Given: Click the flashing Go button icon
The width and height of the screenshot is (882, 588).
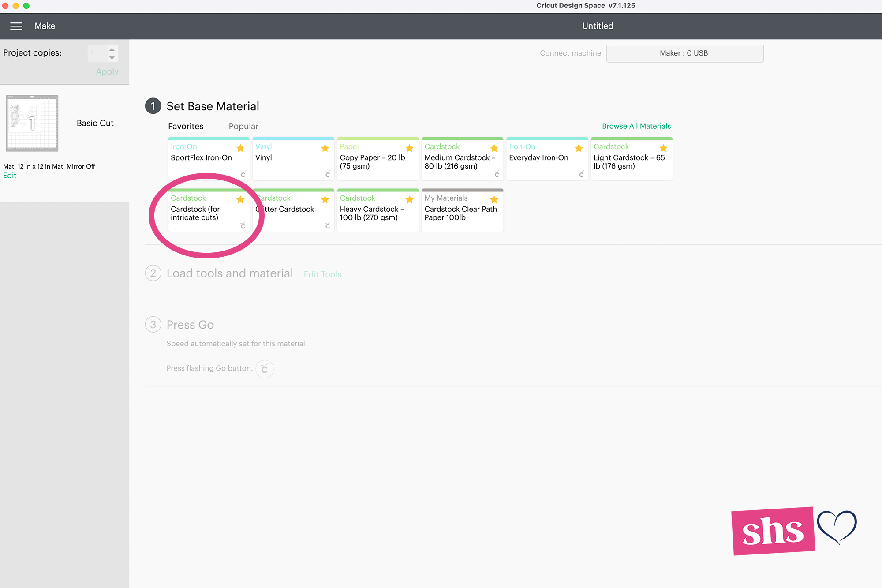Looking at the screenshot, I should point(265,369).
